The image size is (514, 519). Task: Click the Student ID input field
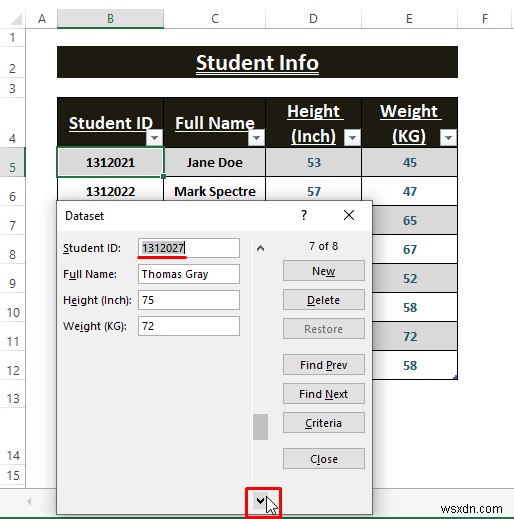click(189, 248)
